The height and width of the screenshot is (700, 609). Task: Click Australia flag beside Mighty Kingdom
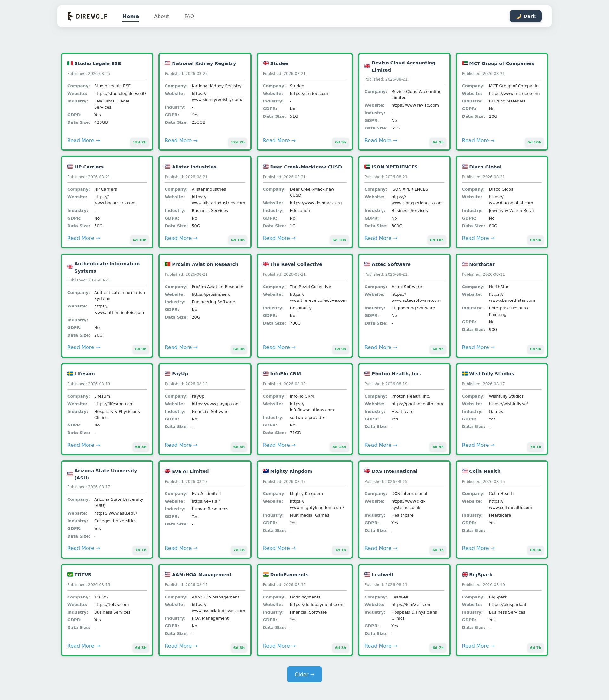click(266, 471)
